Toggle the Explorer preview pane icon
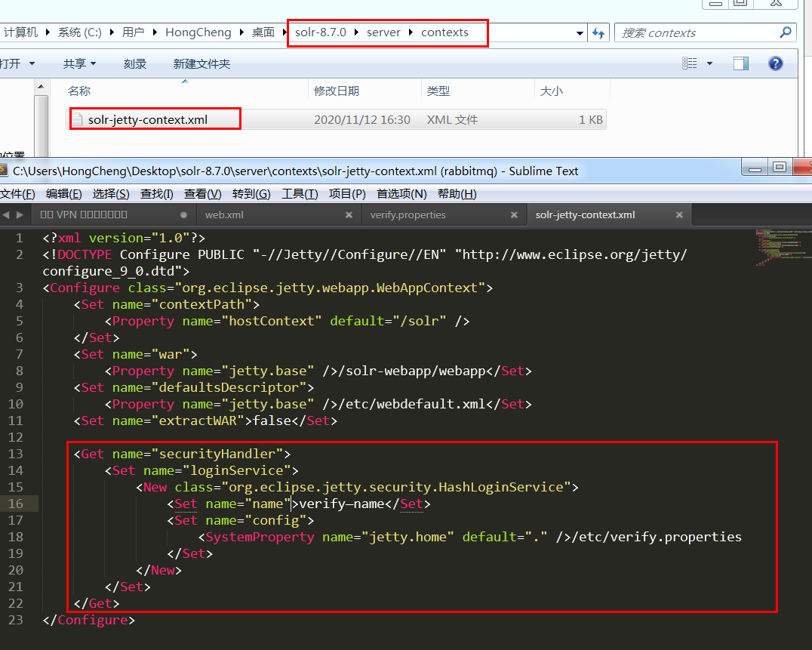 [741, 63]
